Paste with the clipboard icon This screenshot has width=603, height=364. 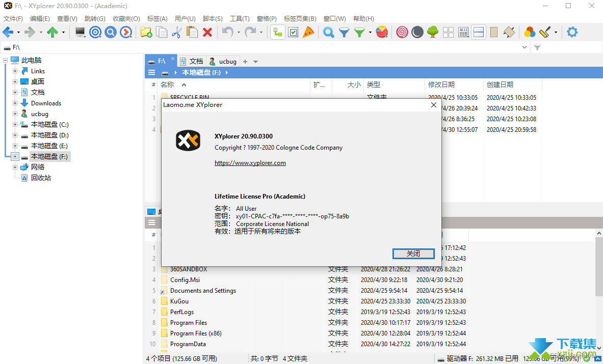tap(192, 32)
